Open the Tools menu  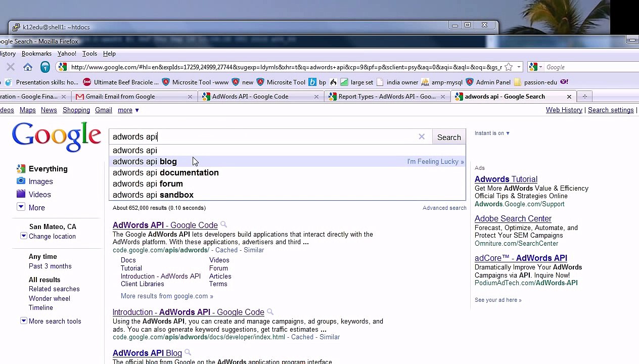pyautogui.click(x=89, y=54)
